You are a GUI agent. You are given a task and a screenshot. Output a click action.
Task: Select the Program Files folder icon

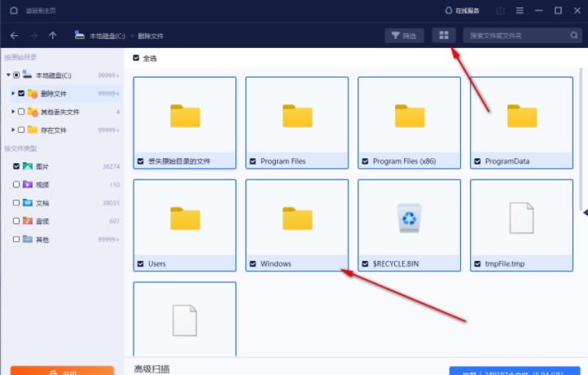click(297, 116)
